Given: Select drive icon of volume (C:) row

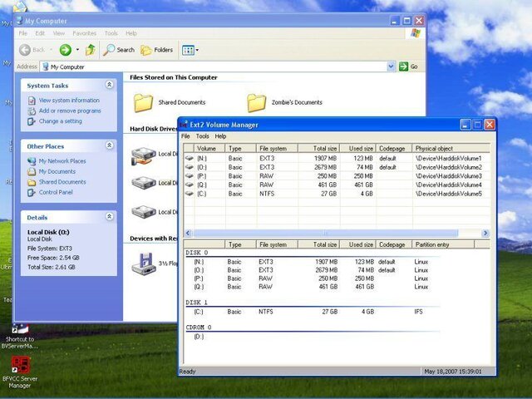Looking at the screenshot, I should click(189, 194).
